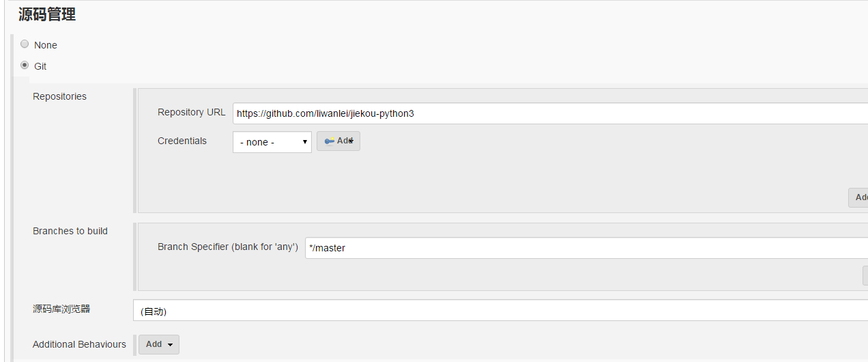868x362 pixels.
Task: Expand the Additional Behaviours Add menu
Action: (x=159, y=344)
